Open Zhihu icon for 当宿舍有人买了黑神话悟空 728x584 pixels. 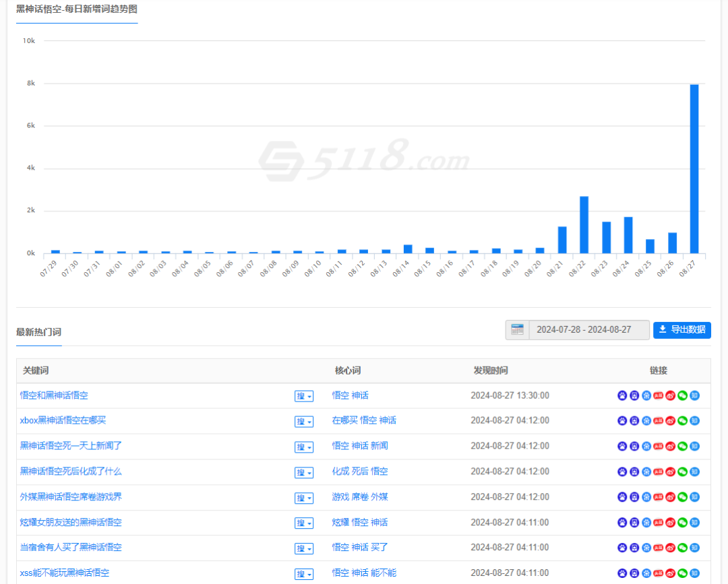click(x=694, y=548)
